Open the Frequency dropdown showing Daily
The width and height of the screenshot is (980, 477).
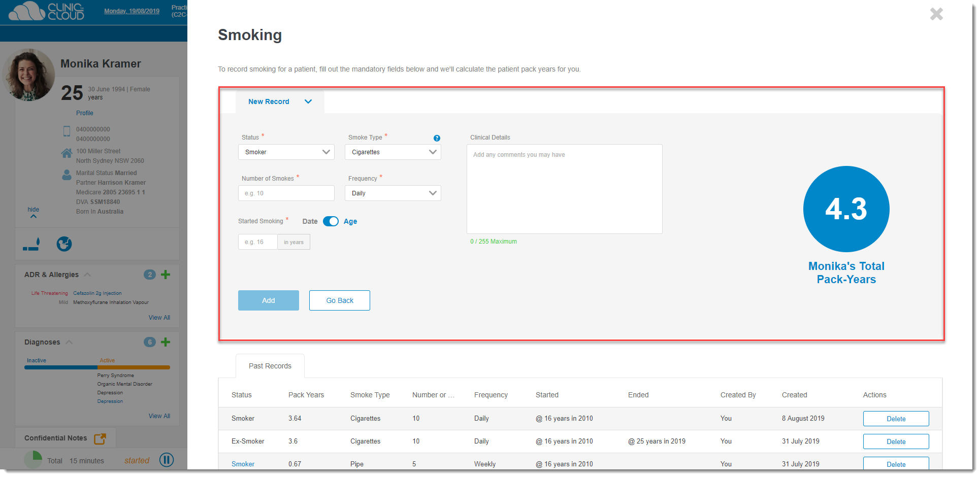point(393,193)
